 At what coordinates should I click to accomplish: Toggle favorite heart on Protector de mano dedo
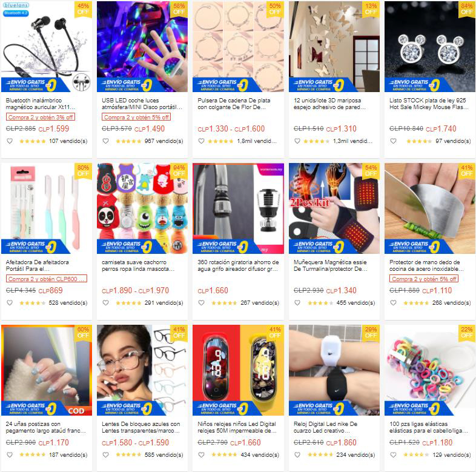click(x=394, y=303)
